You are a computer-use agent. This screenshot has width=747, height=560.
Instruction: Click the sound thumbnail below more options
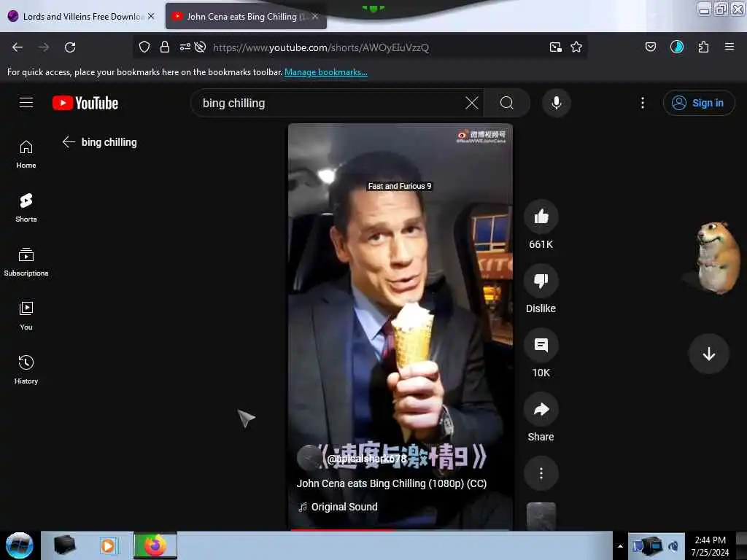[541, 516]
